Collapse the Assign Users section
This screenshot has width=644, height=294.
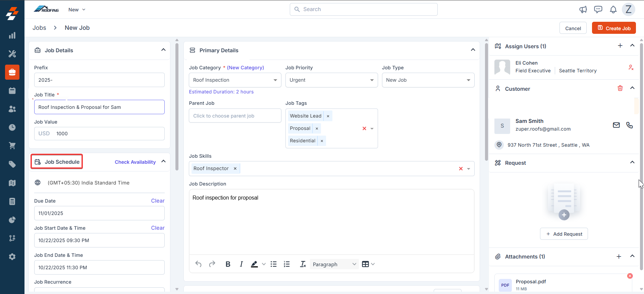click(x=632, y=46)
